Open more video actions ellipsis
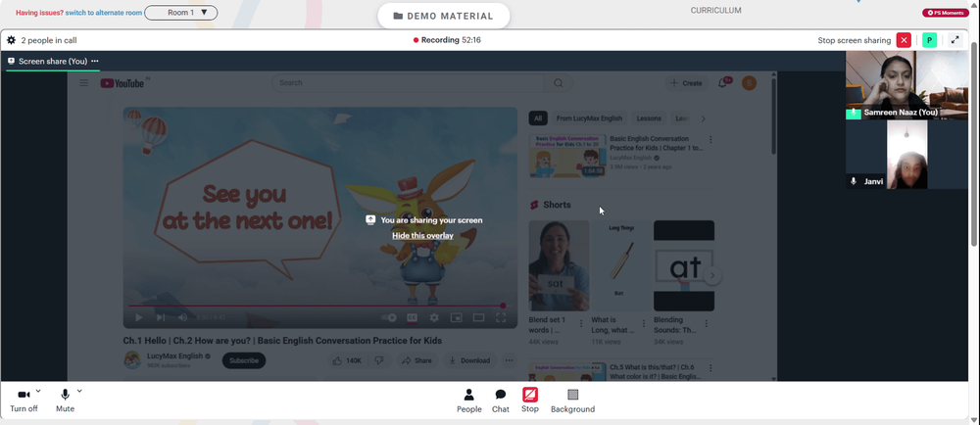 tap(510, 360)
